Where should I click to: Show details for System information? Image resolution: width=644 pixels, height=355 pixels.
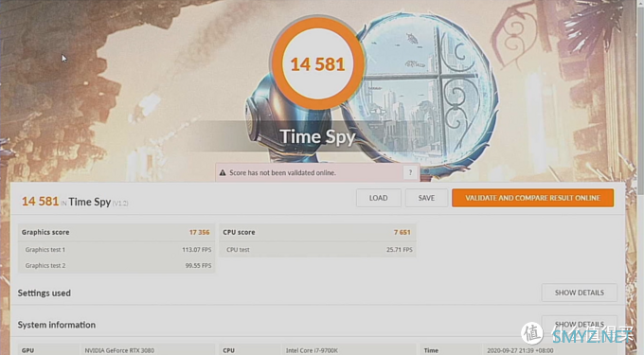click(x=579, y=324)
